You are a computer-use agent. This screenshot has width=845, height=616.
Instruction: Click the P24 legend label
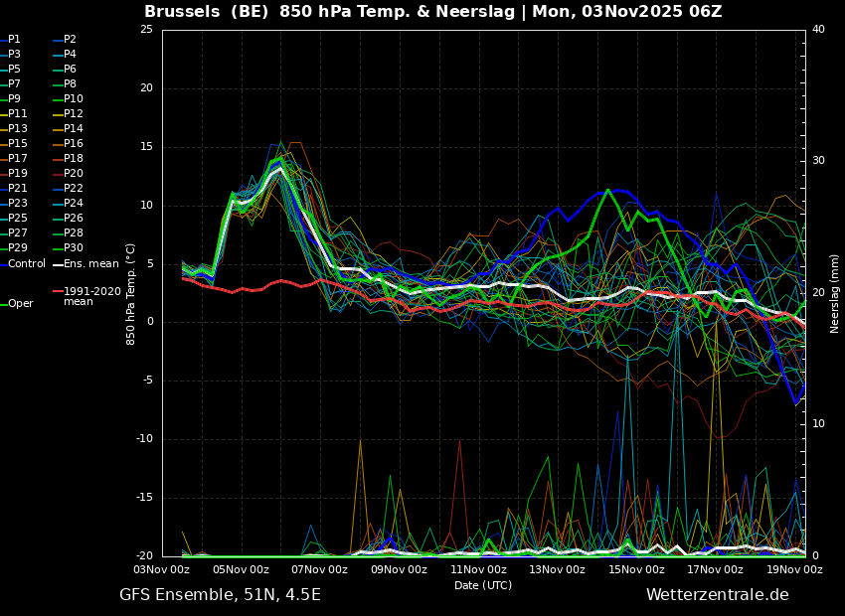click(74, 204)
